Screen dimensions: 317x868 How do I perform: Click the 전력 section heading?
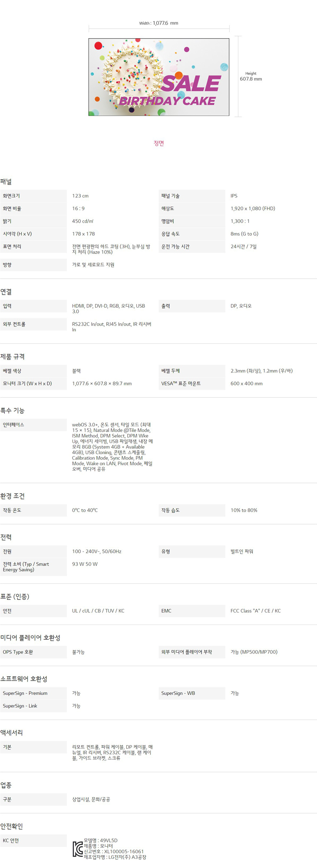click(x=6, y=537)
